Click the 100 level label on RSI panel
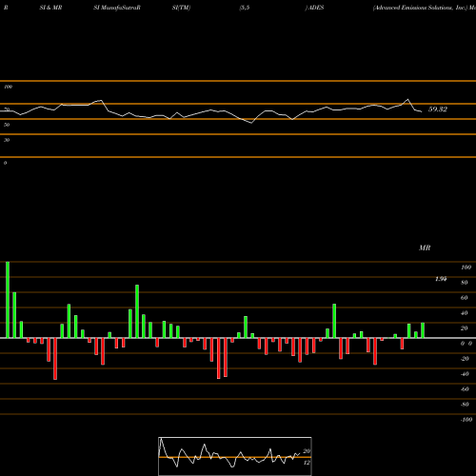 point(8,87)
